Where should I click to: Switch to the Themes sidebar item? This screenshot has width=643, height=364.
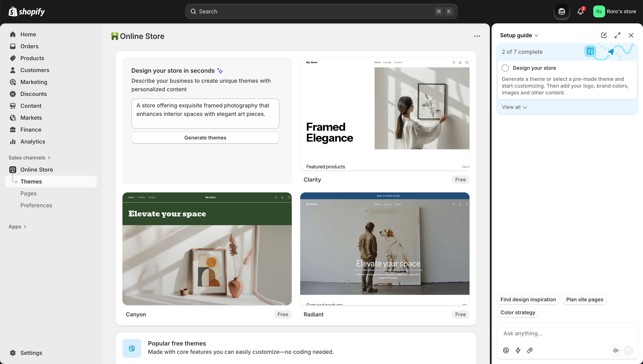tap(31, 182)
